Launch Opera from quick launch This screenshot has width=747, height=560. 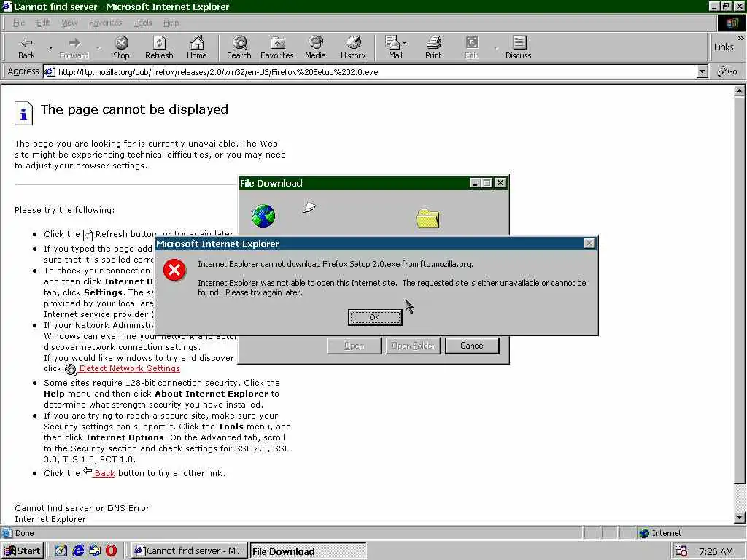(111, 551)
